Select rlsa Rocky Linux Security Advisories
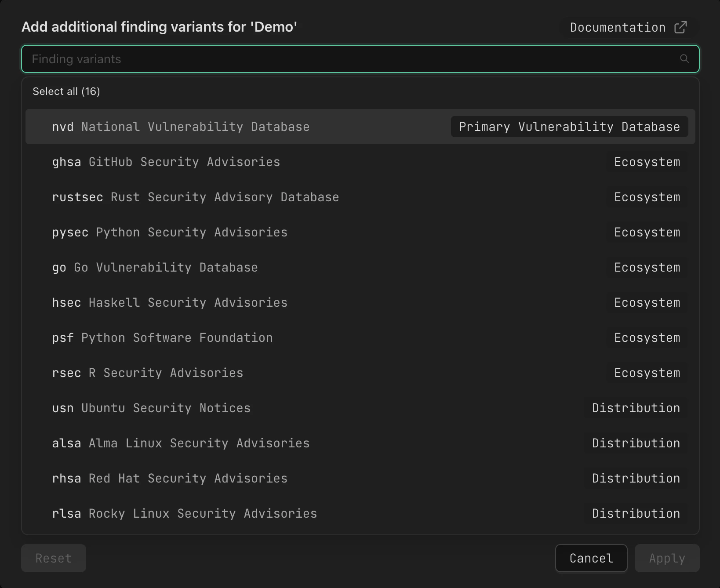This screenshot has height=588, width=720. tap(185, 513)
